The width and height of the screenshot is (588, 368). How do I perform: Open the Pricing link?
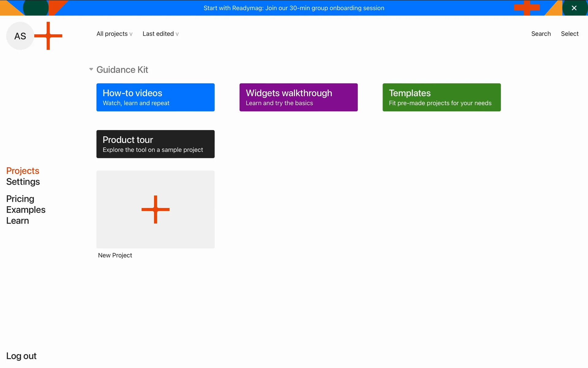click(20, 199)
